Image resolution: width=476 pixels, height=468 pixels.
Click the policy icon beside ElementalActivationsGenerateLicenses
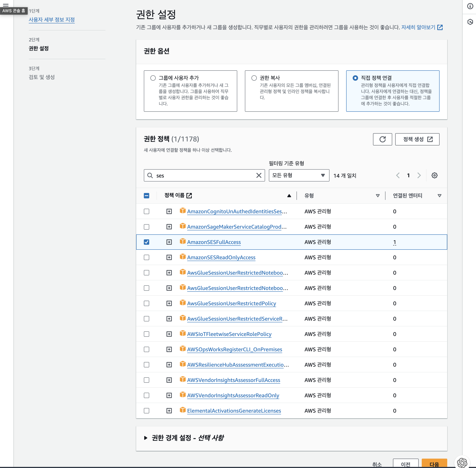(x=183, y=410)
